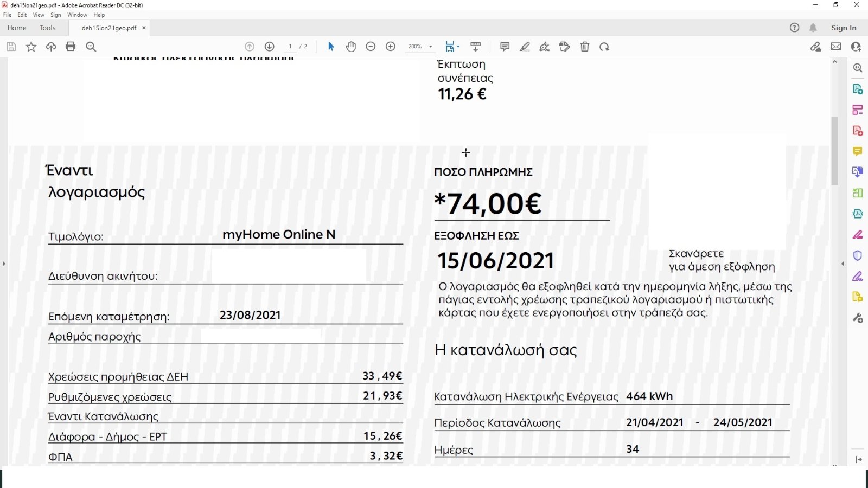
Task: Click the vertical scrollbar thumb
Action: coord(834,151)
